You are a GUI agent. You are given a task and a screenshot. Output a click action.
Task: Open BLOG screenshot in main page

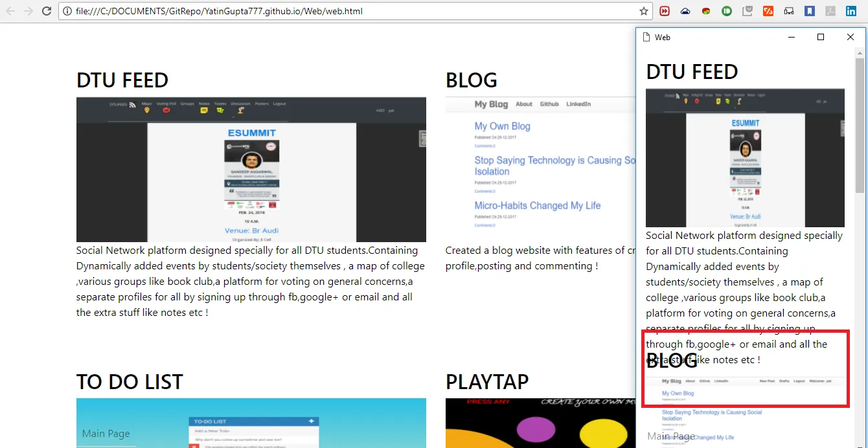pyautogui.click(x=540, y=170)
